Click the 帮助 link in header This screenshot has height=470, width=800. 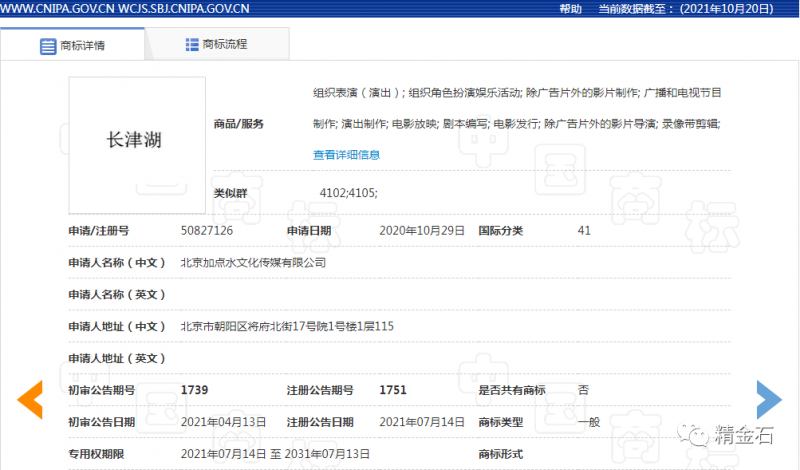571,9
